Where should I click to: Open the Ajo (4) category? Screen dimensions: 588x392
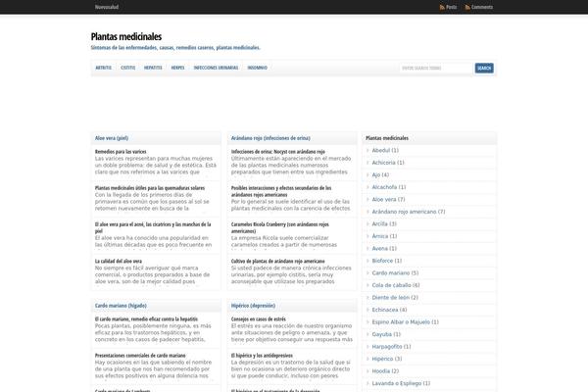pyautogui.click(x=380, y=174)
